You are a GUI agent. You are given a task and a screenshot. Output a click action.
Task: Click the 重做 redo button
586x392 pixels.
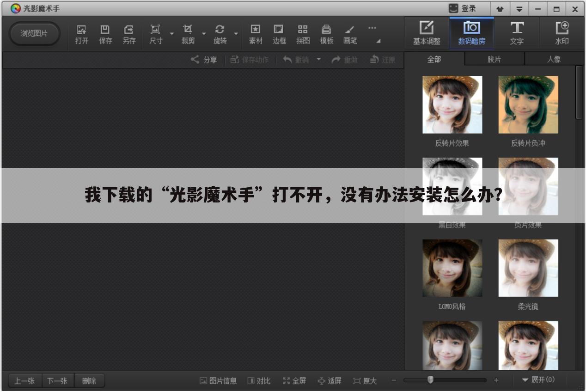click(345, 60)
